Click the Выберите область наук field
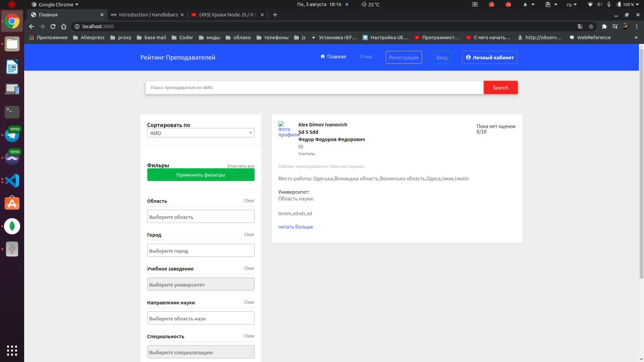This screenshot has height=362, width=644. (x=201, y=318)
